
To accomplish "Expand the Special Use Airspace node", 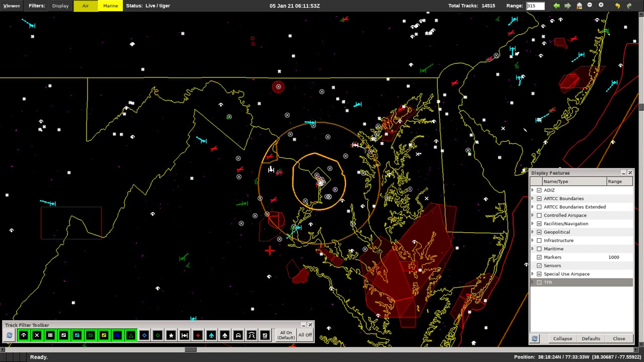I will pos(533,274).
